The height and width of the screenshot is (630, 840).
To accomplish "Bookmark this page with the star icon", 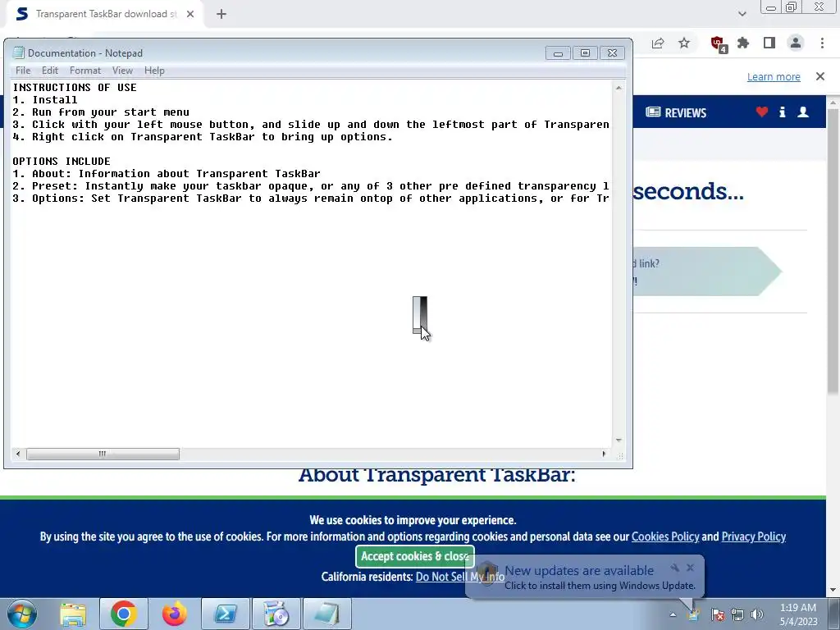I will coord(684,43).
